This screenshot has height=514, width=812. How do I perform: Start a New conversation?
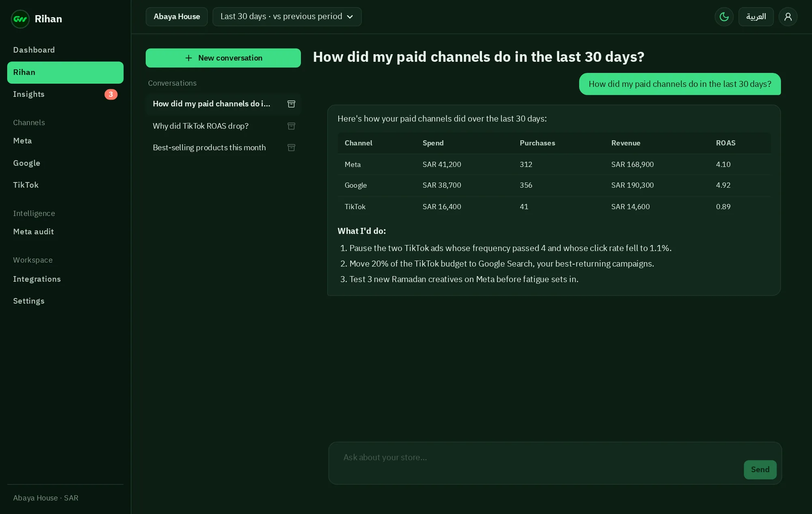click(223, 58)
